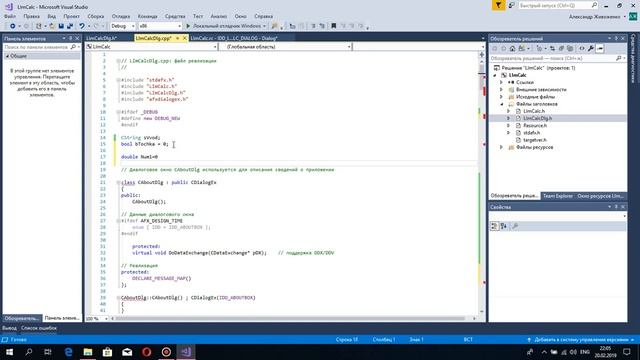Collapse the Файлы заголовков folder
The height and width of the screenshot is (360, 640).
pos(502,104)
